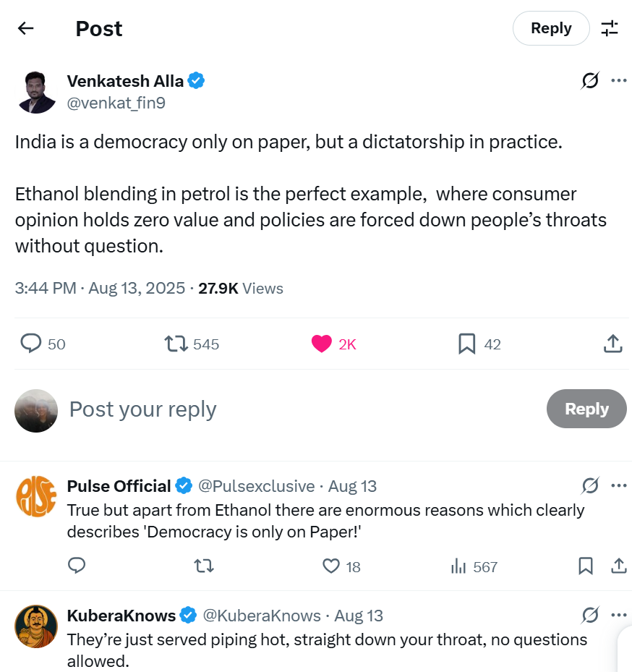Click the gray Reply submit button

[586, 409]
